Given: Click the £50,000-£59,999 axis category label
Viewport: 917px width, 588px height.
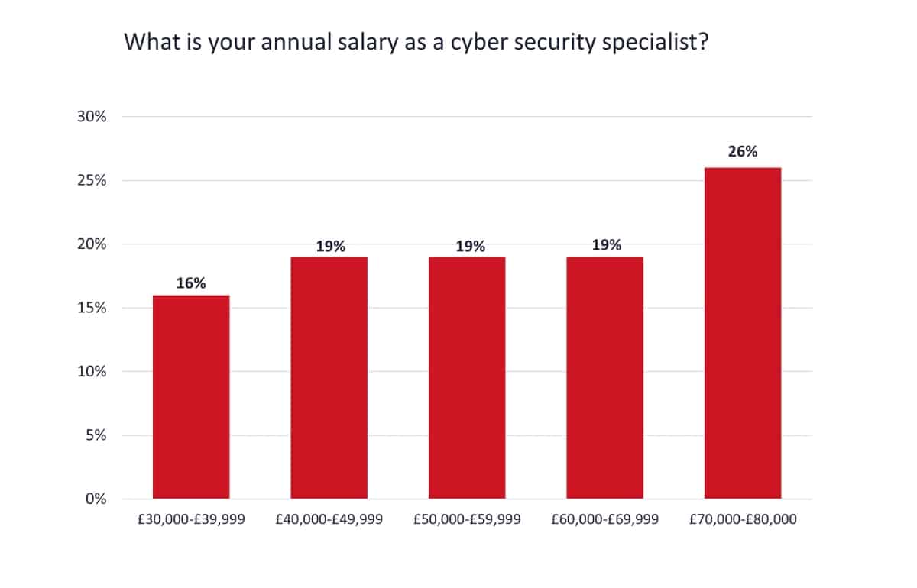Looking at the screenshot, I should [x=467, y=519].
